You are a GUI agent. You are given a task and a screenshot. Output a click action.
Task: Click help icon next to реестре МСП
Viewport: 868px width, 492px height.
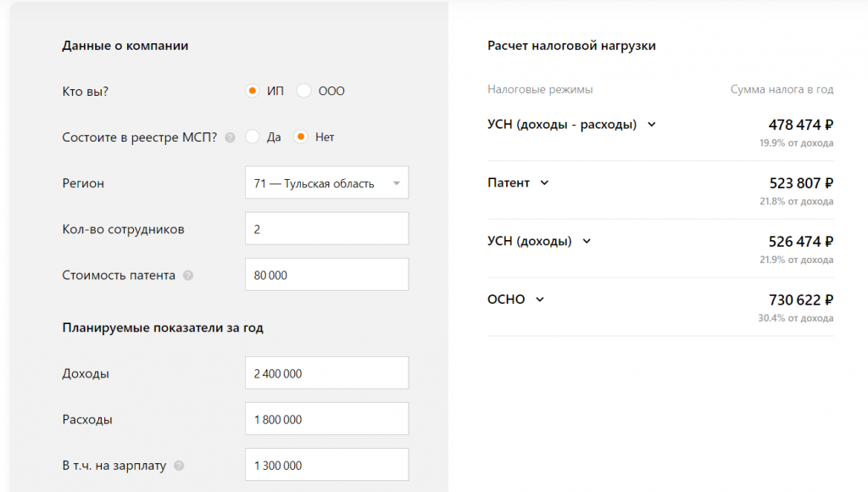230,137
